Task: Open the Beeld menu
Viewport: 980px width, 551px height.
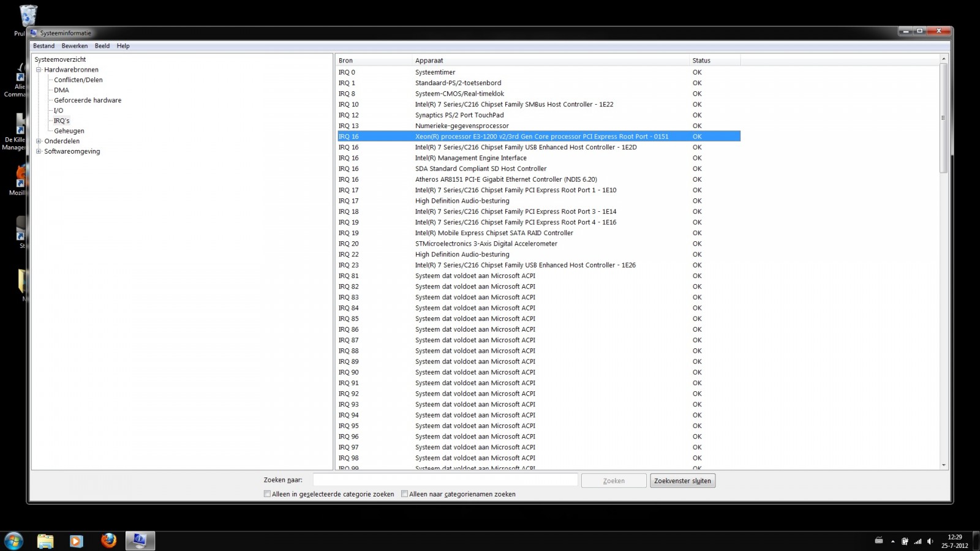Action: point(102,46)
